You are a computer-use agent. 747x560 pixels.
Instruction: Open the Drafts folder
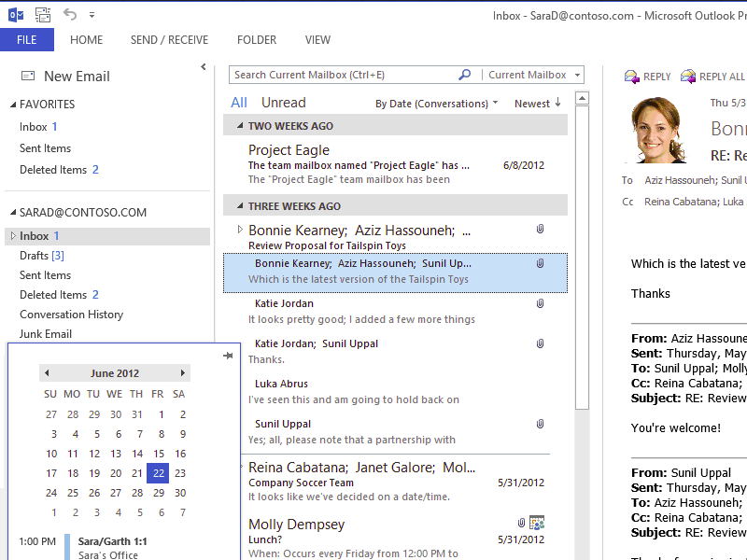[42, 256]
